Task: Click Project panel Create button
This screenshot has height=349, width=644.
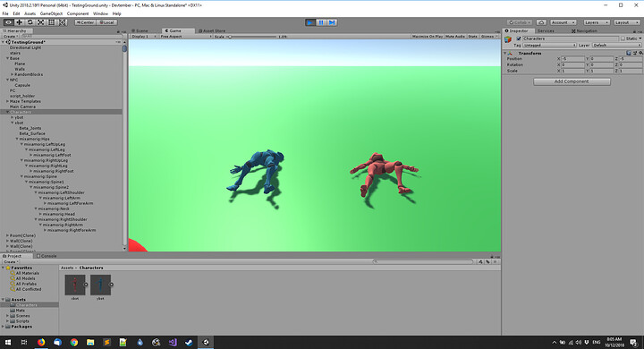Action: [10, 261]
